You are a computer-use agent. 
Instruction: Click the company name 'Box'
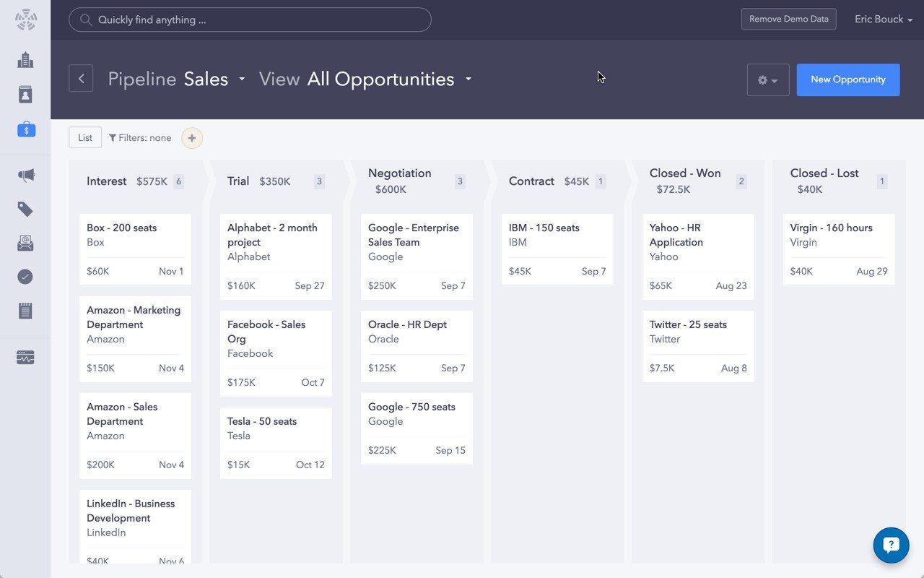[x=95, y=243]
